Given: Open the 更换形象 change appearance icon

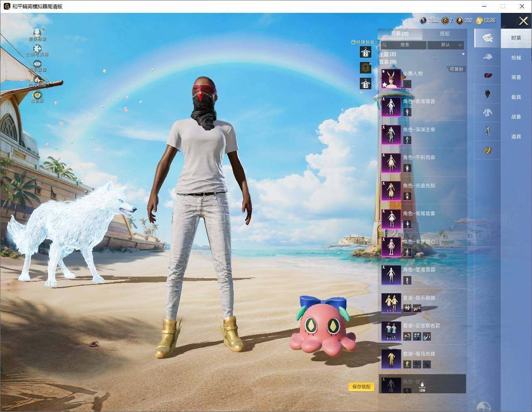Looking at the screenshot, I should pyautogui.click(x=37, y=33).
